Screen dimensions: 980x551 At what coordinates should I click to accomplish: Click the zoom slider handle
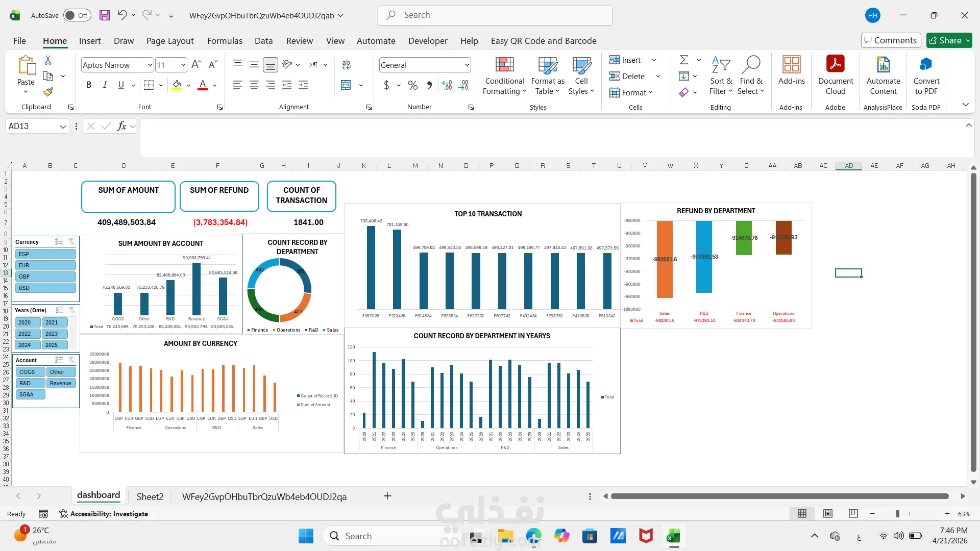[898, 514]
